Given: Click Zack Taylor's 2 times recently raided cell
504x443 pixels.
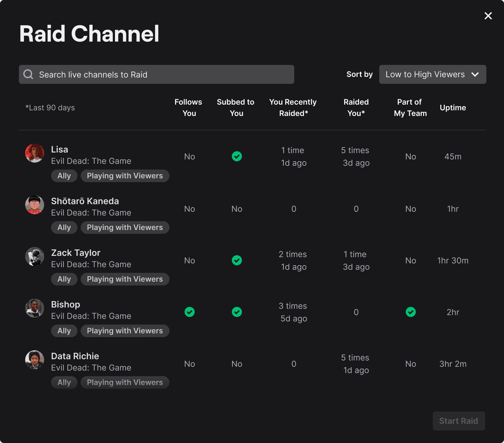Looking at the screenshot, I should tap(293, 261).
